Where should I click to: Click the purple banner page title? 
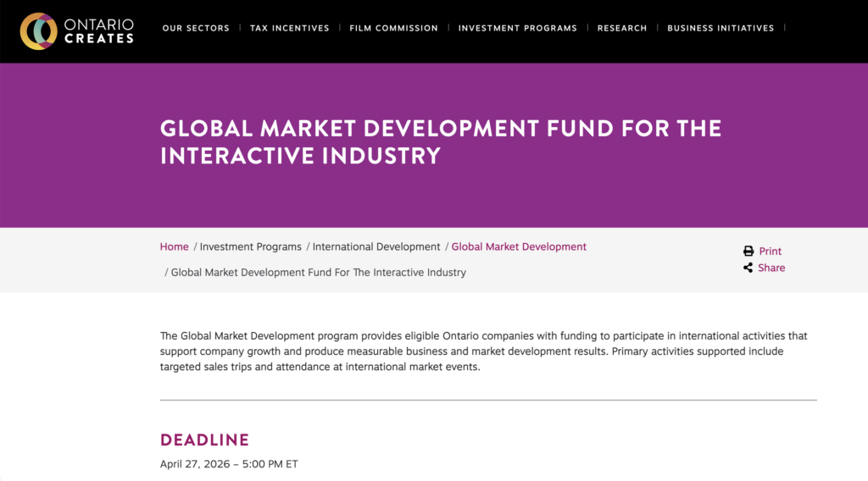click(x=440, y=141)
